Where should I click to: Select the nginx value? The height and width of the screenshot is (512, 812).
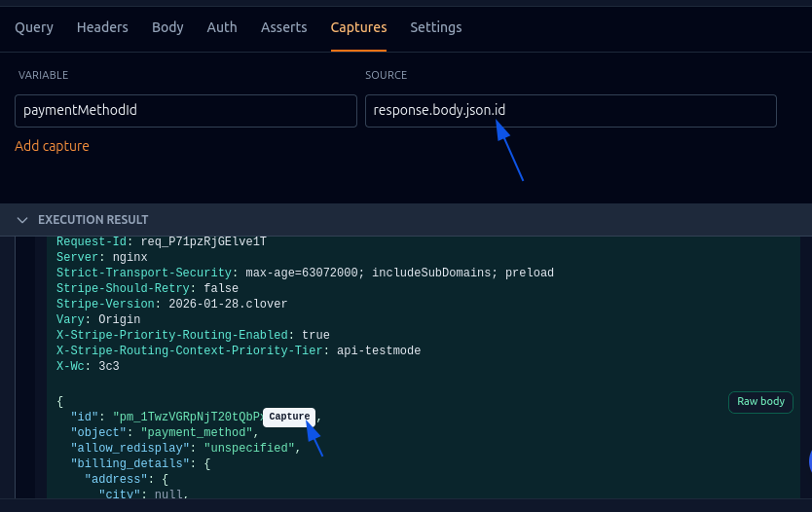click(130, 257)
